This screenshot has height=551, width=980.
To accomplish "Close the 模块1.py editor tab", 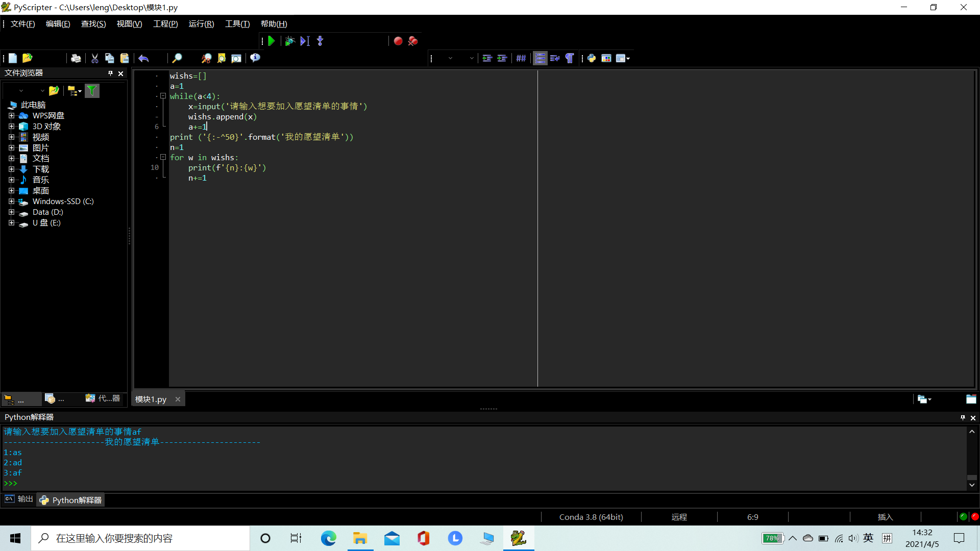I will 178,399.
